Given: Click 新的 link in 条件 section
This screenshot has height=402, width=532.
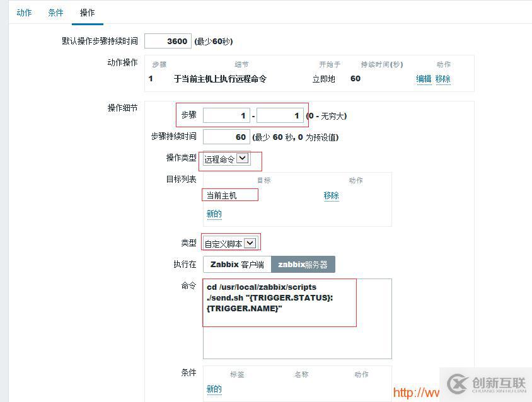Looking at the screenshot, I should pos(214,389).
